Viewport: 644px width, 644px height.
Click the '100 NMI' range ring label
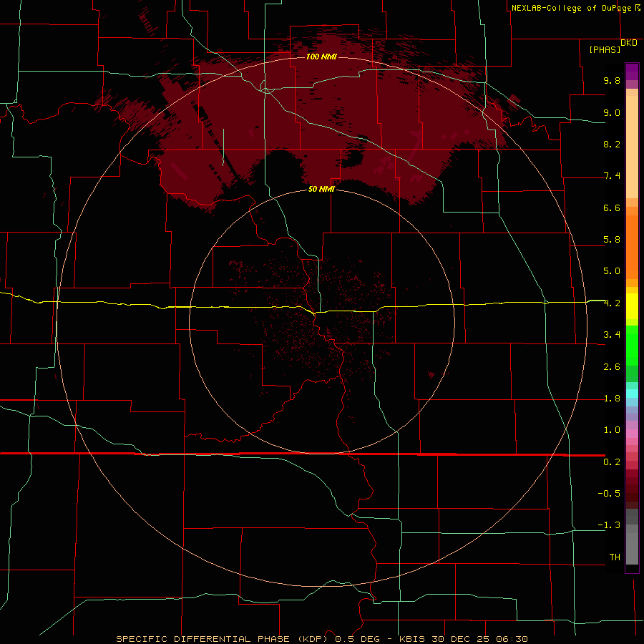(x=321, y=57)
